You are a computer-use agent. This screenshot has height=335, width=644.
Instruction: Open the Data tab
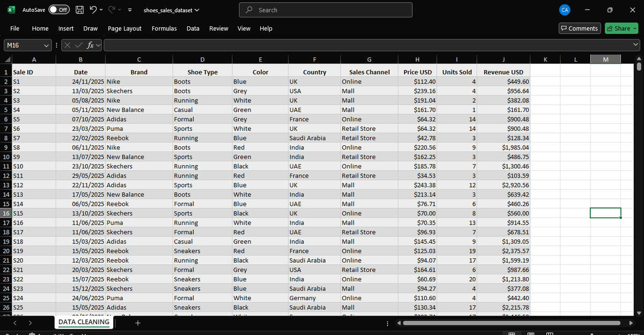[x=193, y=28]
